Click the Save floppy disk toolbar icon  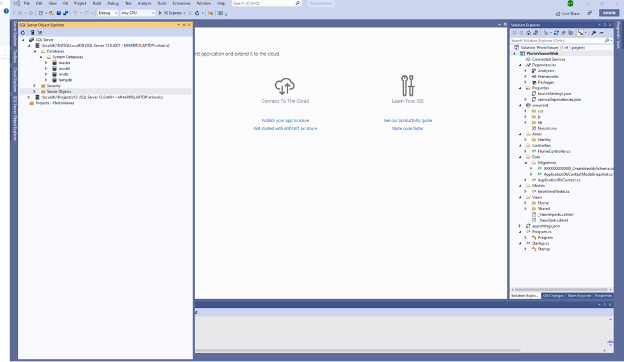(58, 13)
